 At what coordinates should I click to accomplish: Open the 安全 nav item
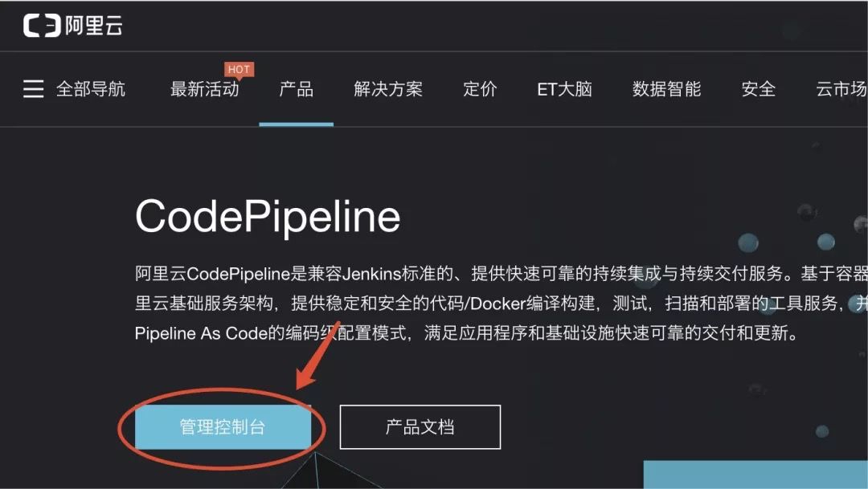[x=759, y=89]
